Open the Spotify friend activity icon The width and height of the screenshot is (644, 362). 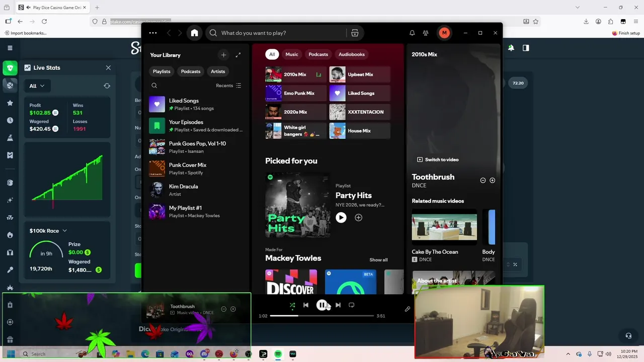426,33
